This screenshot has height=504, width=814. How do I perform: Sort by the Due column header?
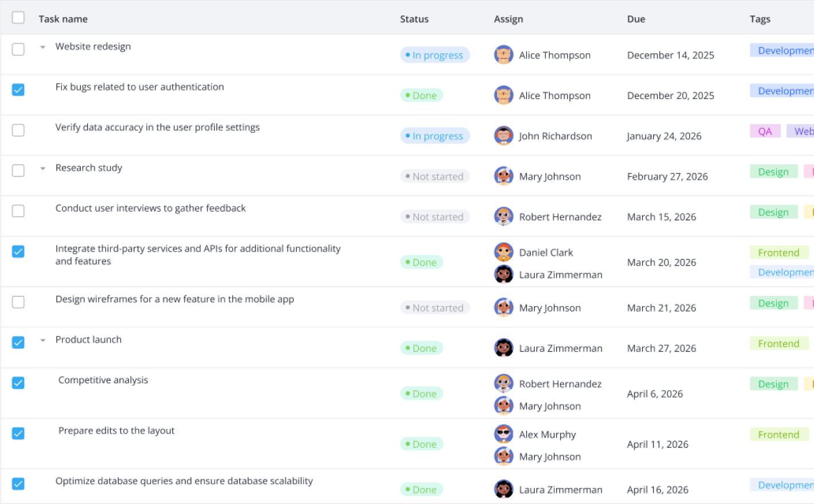click(x=636, y=19)
